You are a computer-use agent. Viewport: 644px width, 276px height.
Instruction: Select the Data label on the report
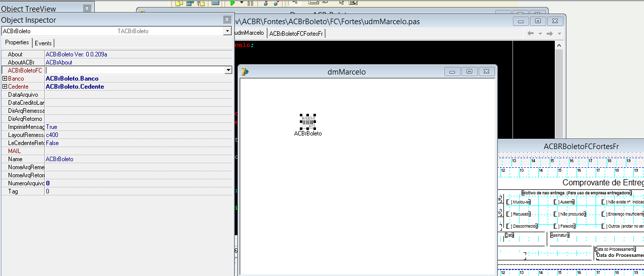tap(509, 235)
